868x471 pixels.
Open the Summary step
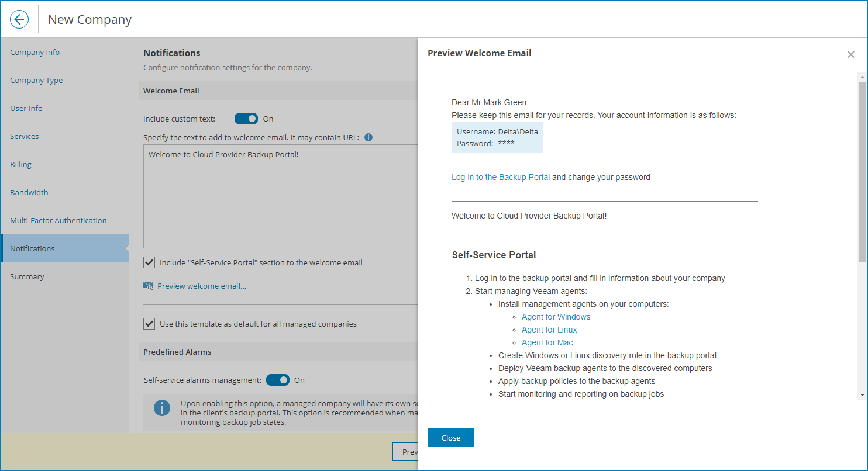point(27,276)
